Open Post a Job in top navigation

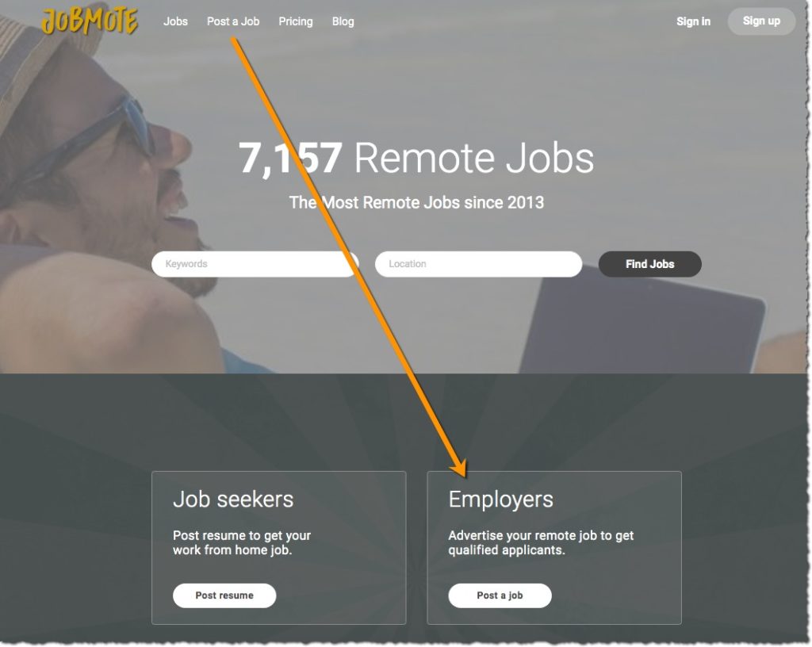point(233,21)
